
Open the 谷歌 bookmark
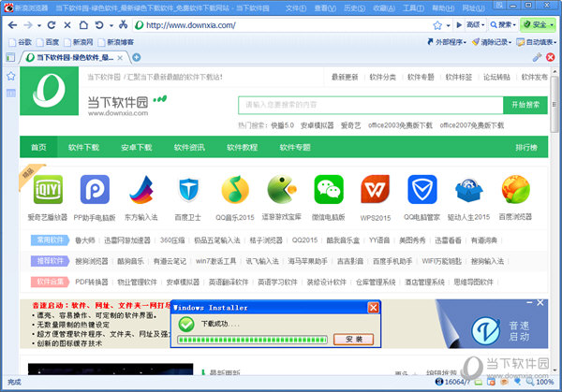coord(22,42)
